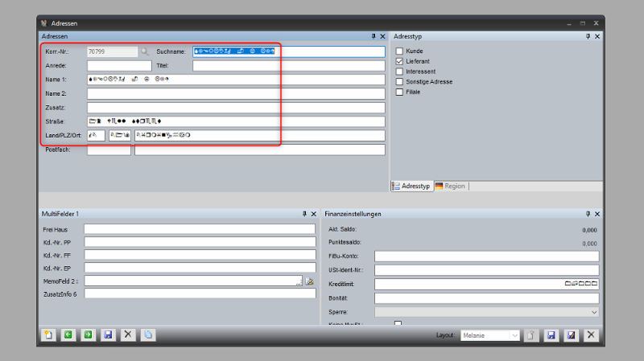Enable the Kunde checkbox
644x361 pixels.
click(399, 51)
